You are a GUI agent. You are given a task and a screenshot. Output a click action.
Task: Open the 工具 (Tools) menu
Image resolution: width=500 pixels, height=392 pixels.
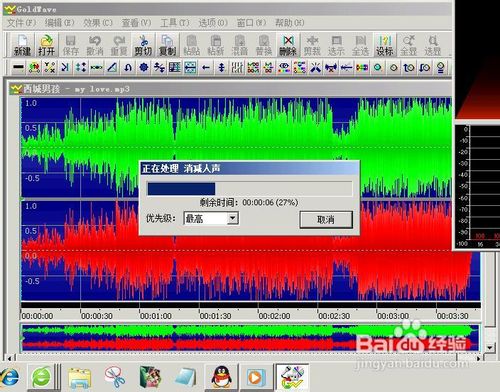pos(175,23)
